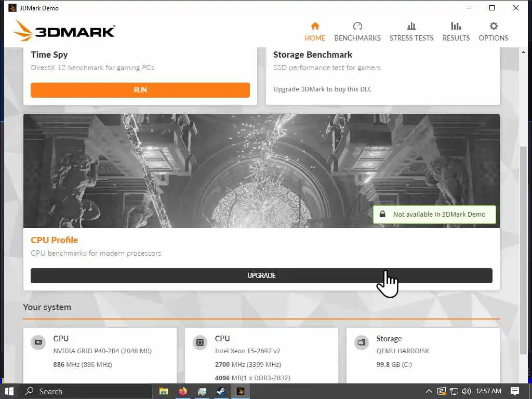Click the "QEMU HARDDISK" text
532x399 pixels.
(403, 351)
